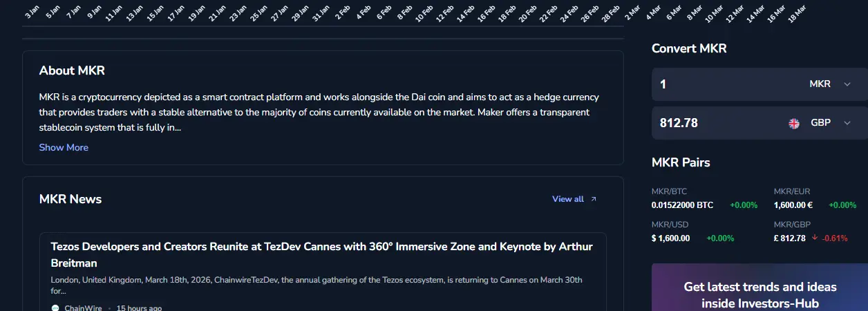868x311 pixels.
Task: Click the 15 hours ago timestamp
Action: click(x=139, y=308)
